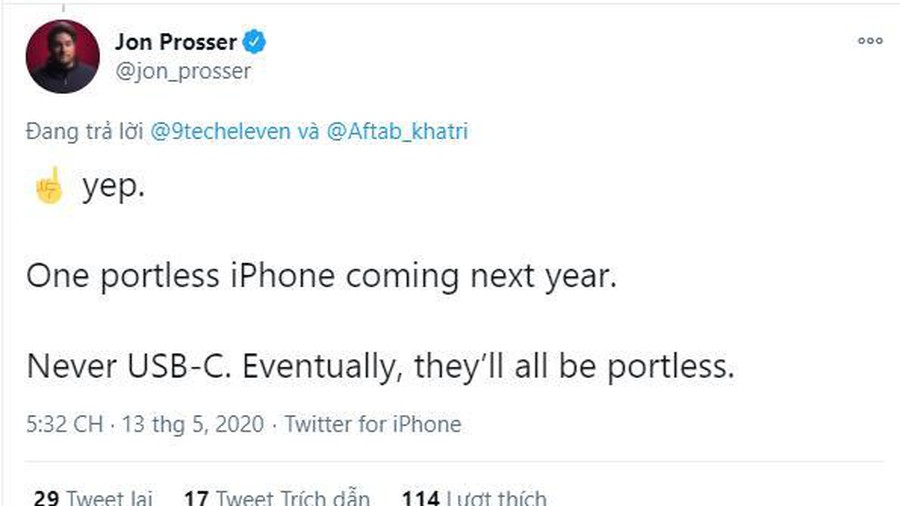The height and width of the screenshot is (506, 900).
Task: Visit the @Aftab_khatri mention
Action: tap(397, 133)
